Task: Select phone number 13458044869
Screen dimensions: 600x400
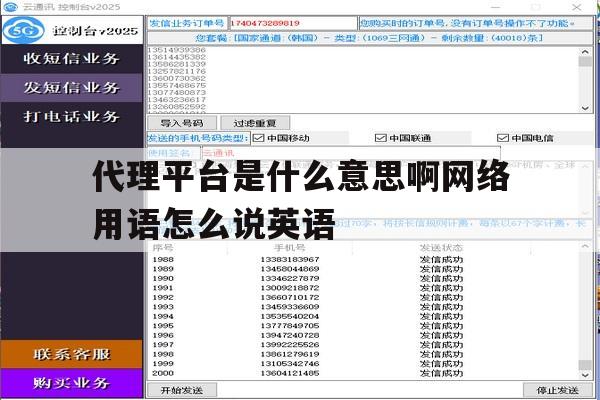Action: coord(290,269)
